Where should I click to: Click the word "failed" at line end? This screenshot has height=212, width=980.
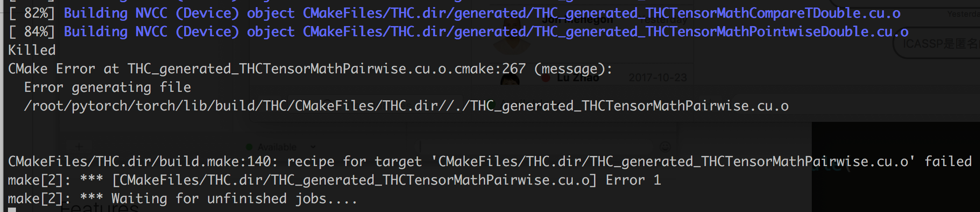948,162
